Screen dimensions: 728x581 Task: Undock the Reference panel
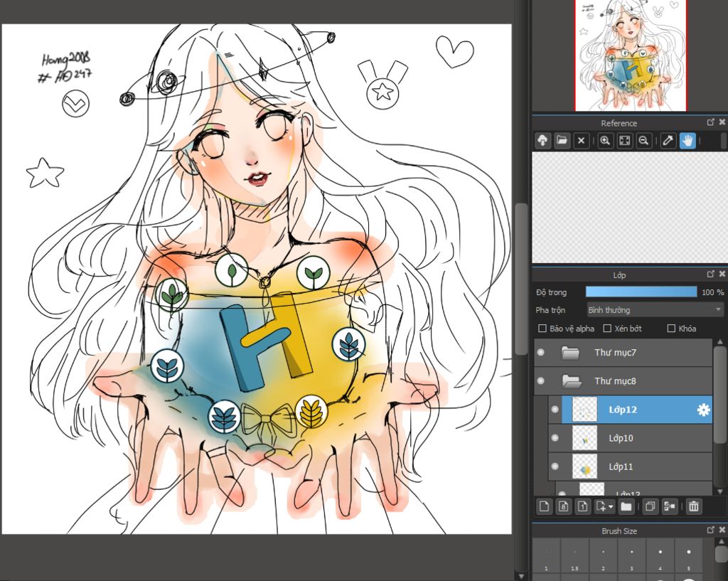tap(710, 122)
